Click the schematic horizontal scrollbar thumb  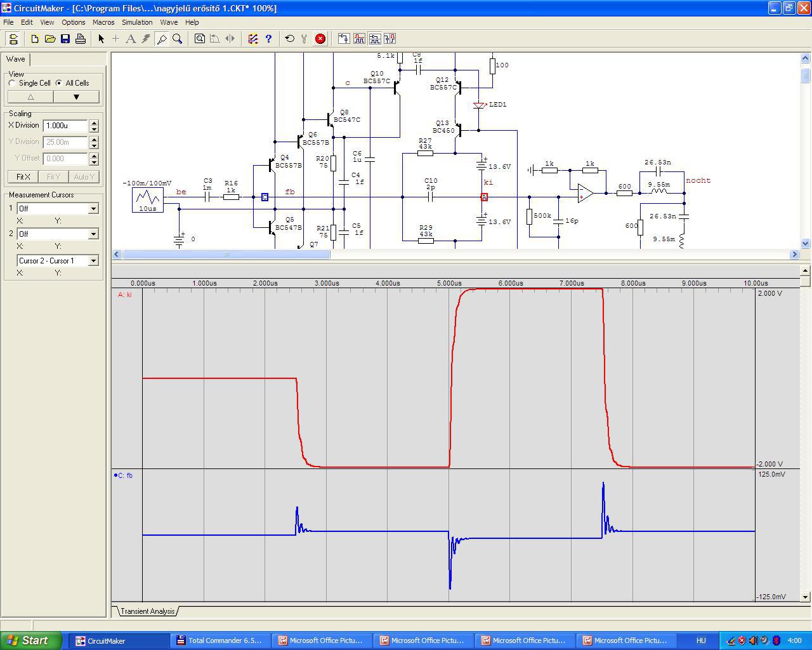pos(226,254)
